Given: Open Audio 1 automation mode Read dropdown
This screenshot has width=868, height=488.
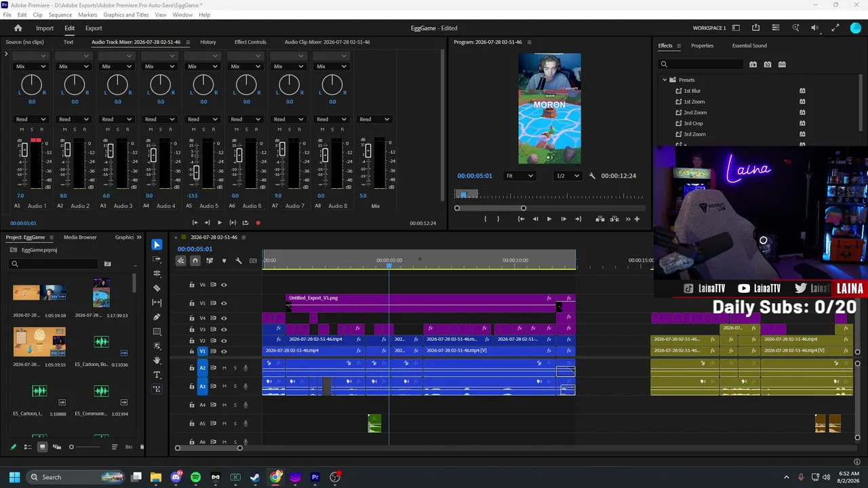Looking at the screenshot, I should [x=31, y=119].
